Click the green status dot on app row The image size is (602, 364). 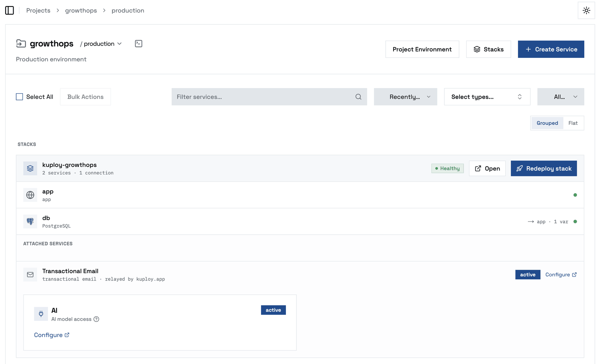575,195
